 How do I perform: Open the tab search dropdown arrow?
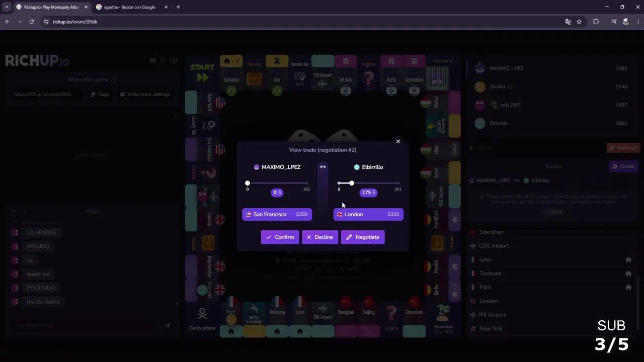[x=7, y=7]
